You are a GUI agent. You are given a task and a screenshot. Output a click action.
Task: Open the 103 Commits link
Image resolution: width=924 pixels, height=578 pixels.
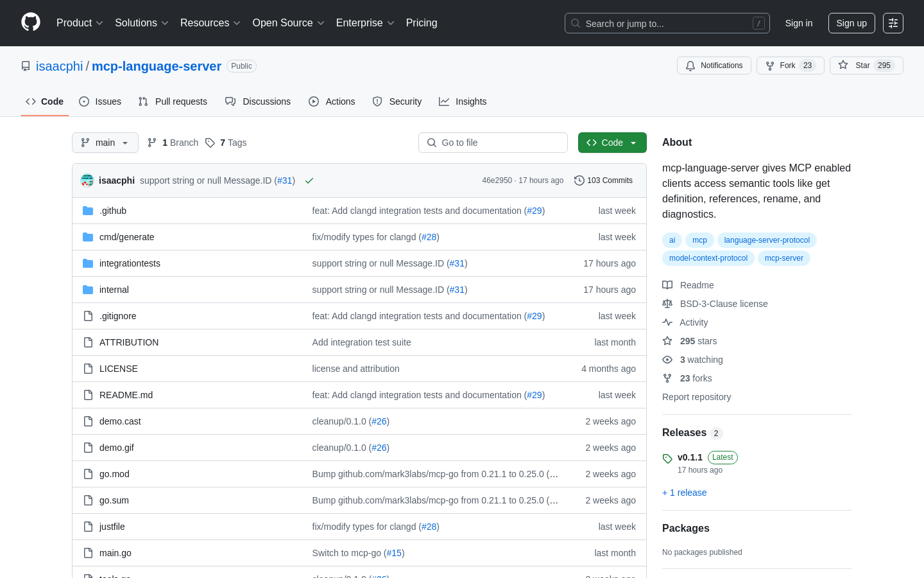(x=604, y=180)
